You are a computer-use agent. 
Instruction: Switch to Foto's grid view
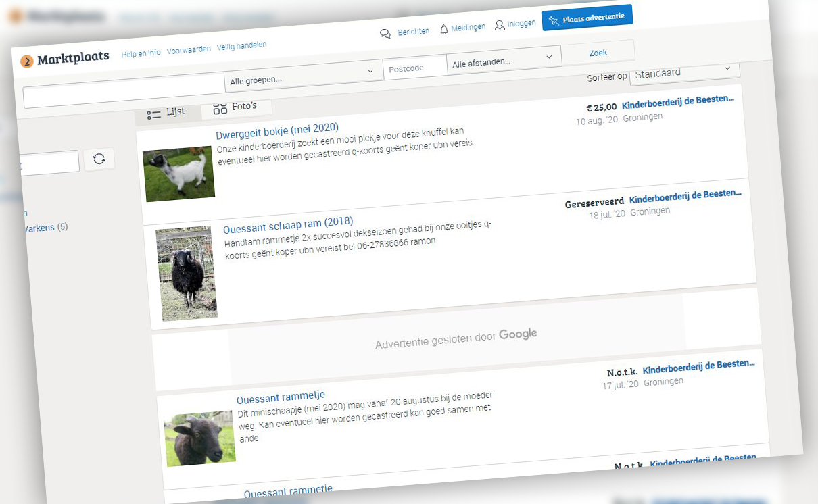235,107
